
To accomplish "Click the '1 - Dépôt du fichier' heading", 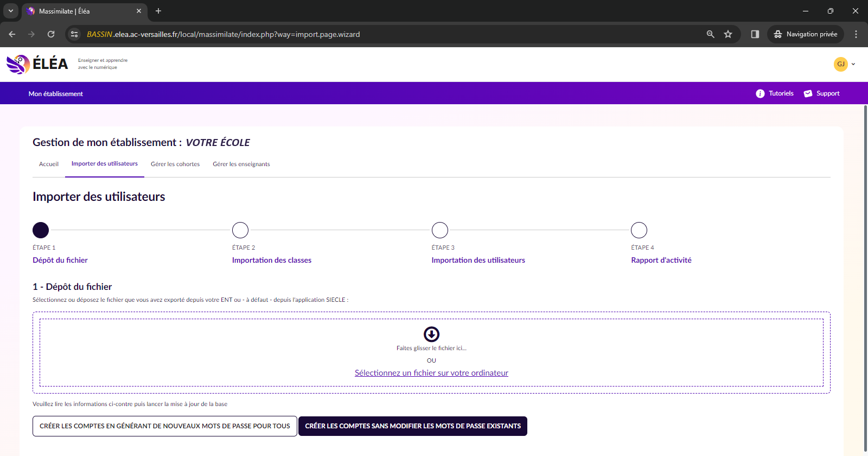I will [x=72, y=287].
